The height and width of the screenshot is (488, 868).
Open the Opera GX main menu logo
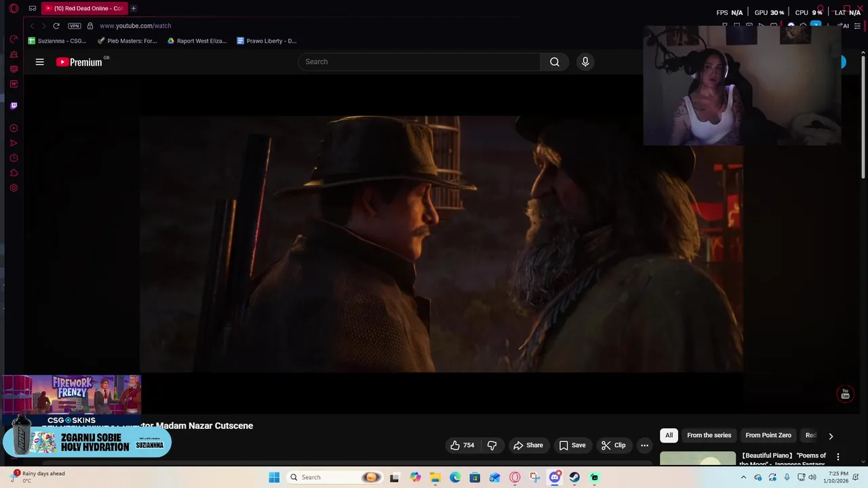(x=14, y=8)
